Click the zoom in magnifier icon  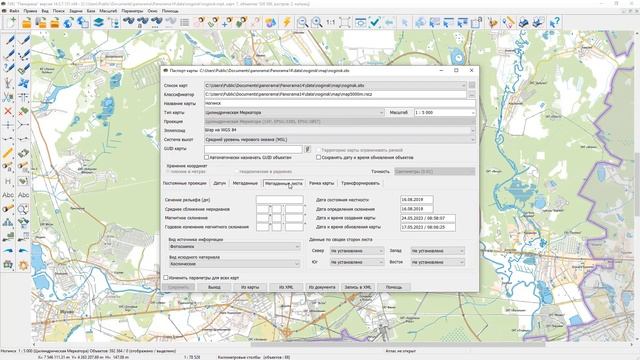point(317,22)
